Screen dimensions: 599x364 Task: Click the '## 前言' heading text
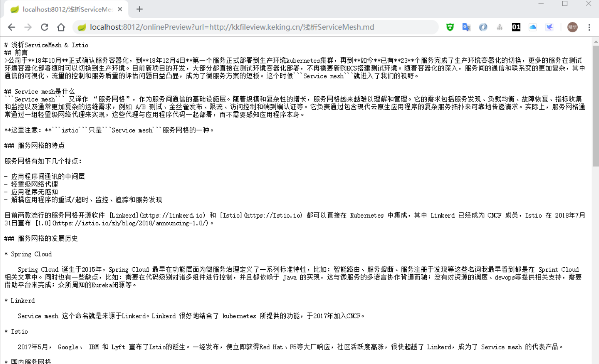coord(16,53)
